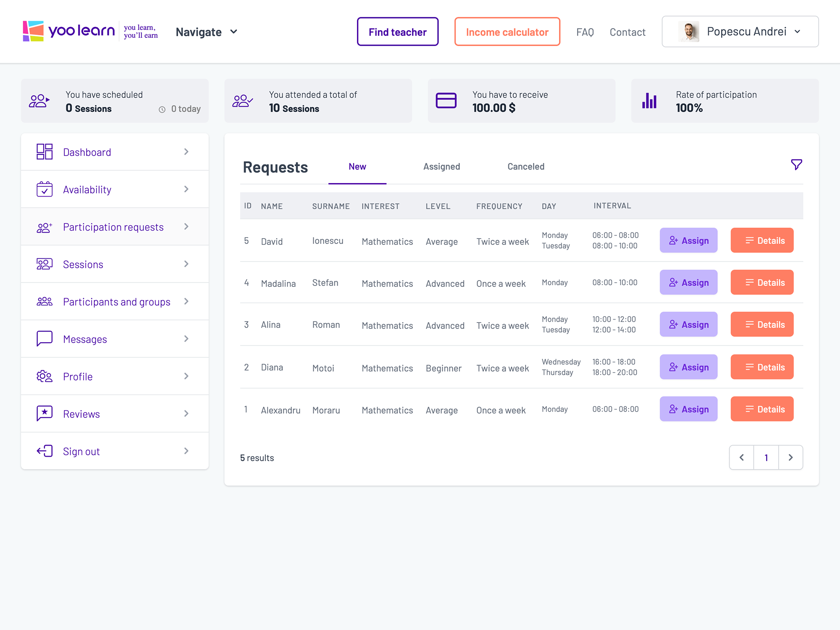
Task: Expand the Popescu Andrei account dropdown
Action: (x=740, y=31)
